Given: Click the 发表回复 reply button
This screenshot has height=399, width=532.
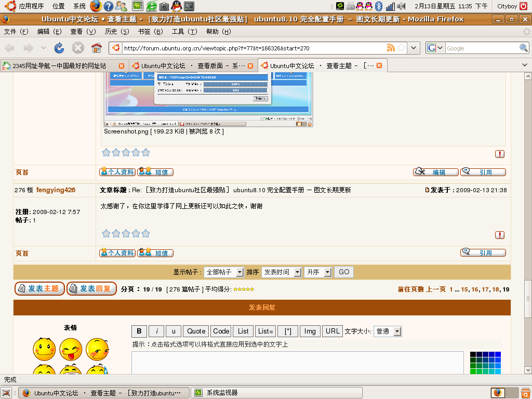Looking at the screenshot, I should pos(91,289).
